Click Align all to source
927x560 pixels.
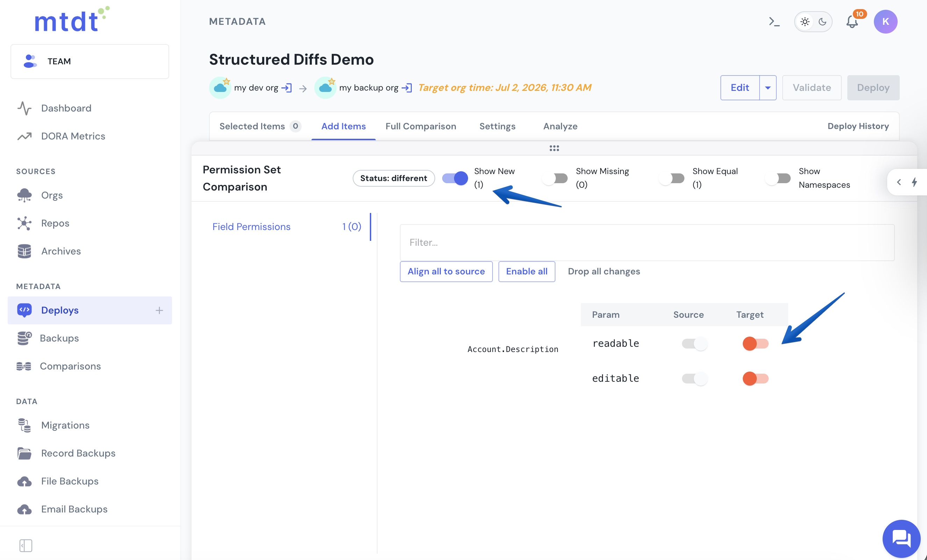click(x=446, y=271)
